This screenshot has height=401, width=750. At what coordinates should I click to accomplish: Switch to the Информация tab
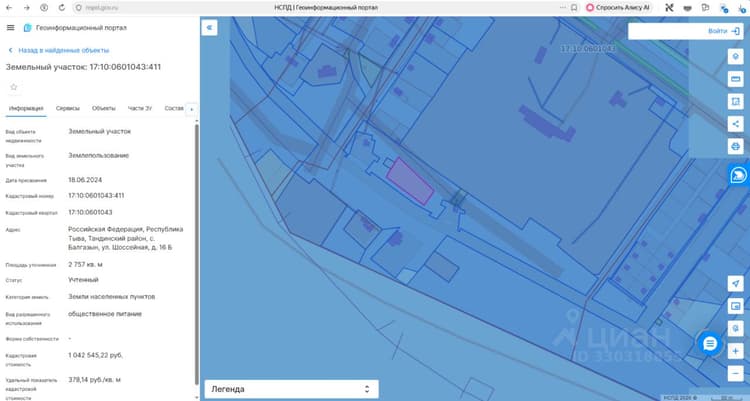[x=26, y=109]
